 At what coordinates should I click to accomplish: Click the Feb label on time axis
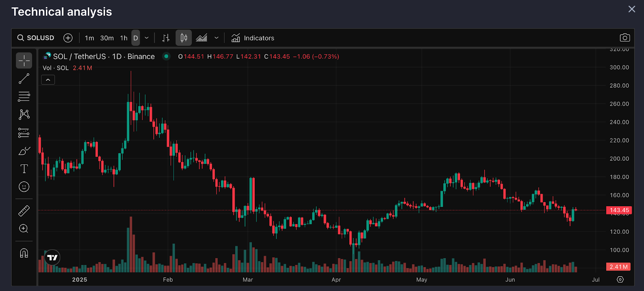[x=168, y=280]
